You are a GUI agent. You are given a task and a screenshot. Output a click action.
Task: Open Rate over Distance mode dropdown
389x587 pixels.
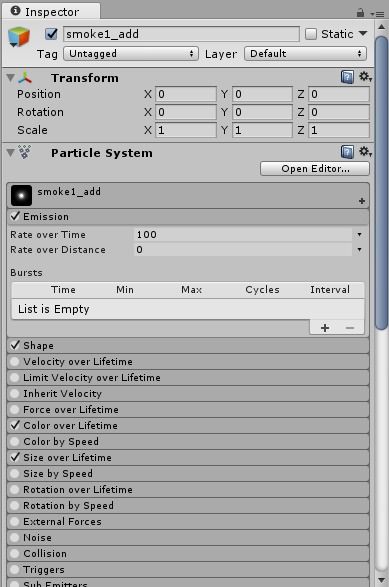point(359,250)
